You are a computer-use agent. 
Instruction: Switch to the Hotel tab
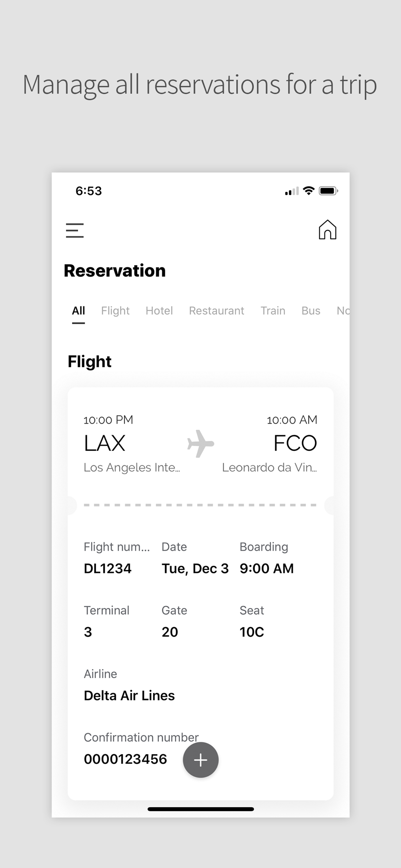[x=159, y=311]
